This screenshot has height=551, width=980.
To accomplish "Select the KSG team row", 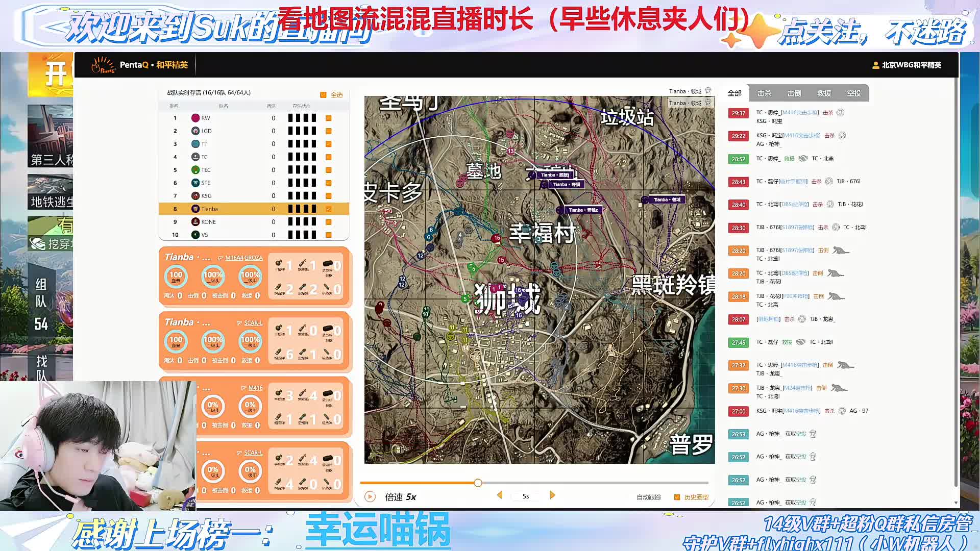I will click(x=254, y=196).
